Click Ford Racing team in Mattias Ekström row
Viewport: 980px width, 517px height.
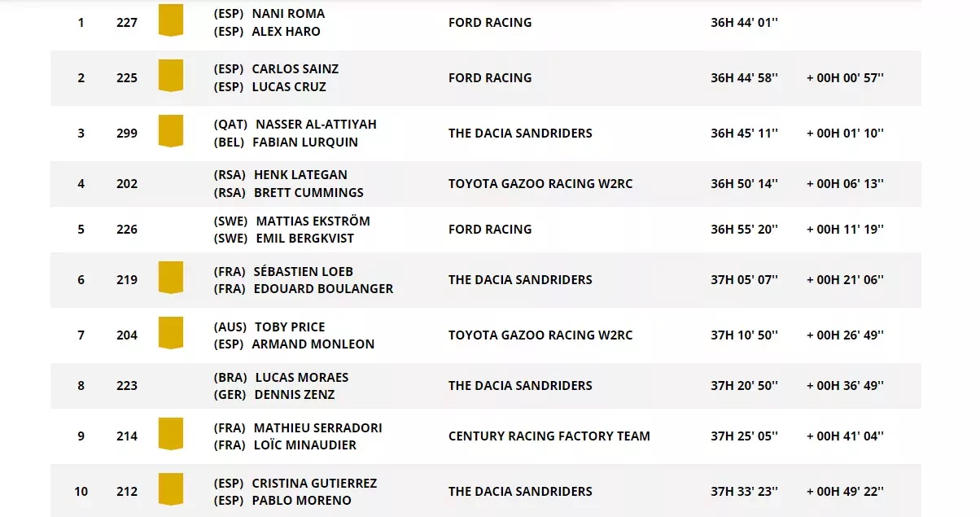[490, 230]
